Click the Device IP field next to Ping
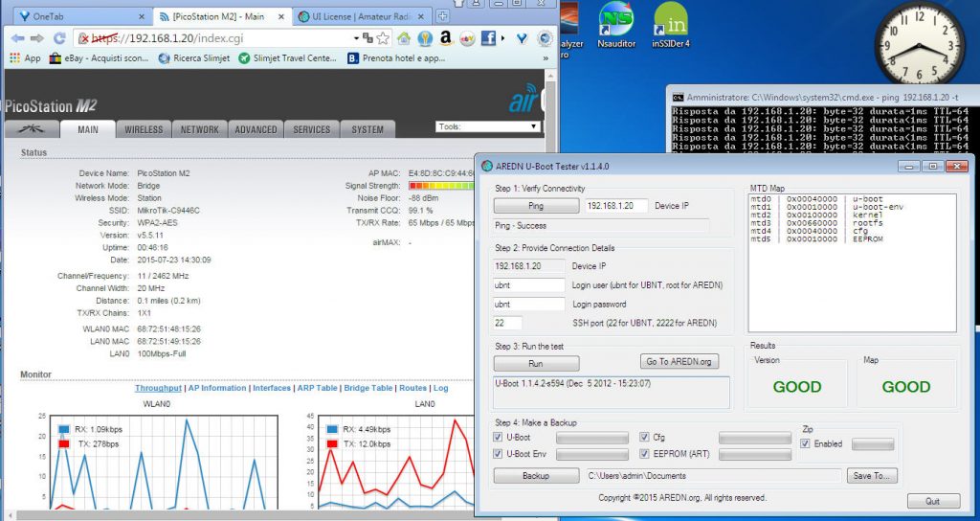Image resolution: width=980 pixels, height=521 pixels. point(616,206)
